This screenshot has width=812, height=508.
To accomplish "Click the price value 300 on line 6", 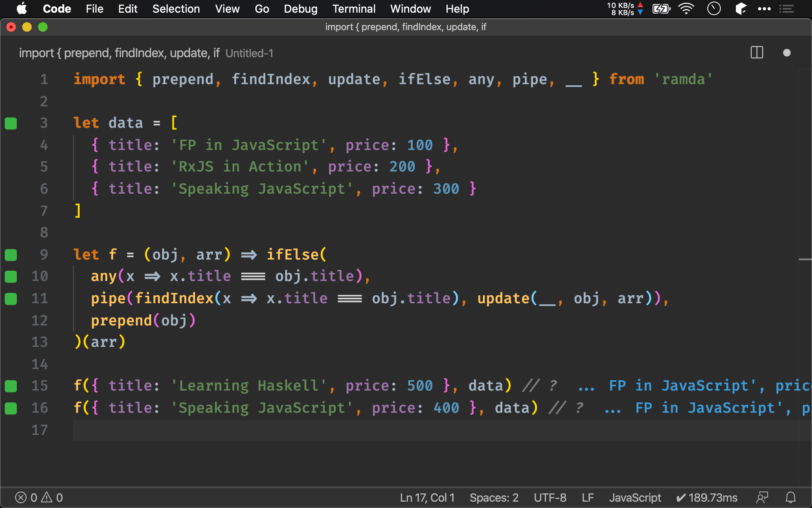I will click(446, 189).
